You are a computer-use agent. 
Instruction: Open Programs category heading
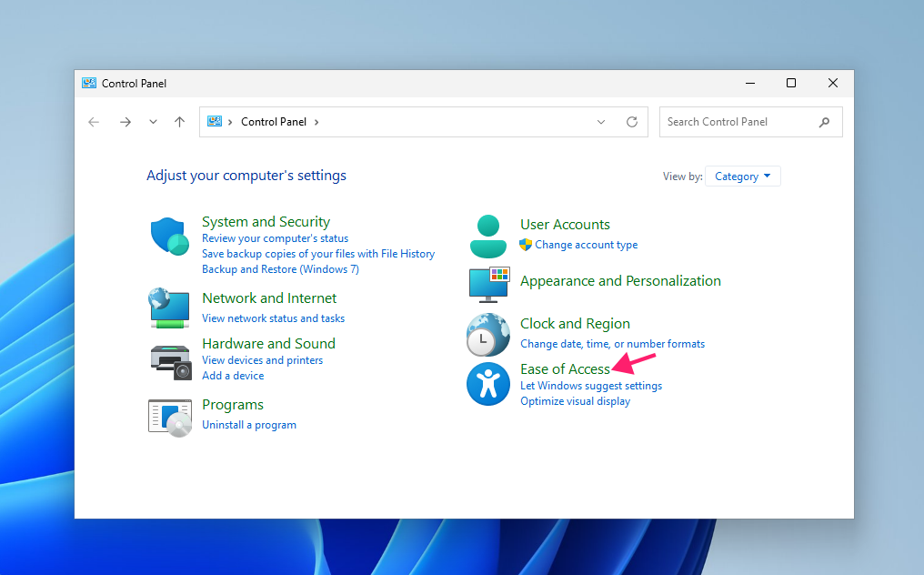[x=233, y=405]
